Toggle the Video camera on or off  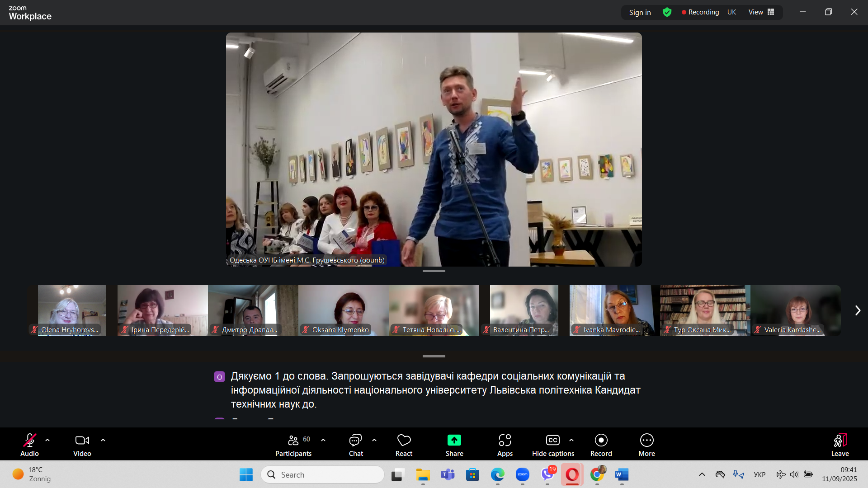click(82, 445)
